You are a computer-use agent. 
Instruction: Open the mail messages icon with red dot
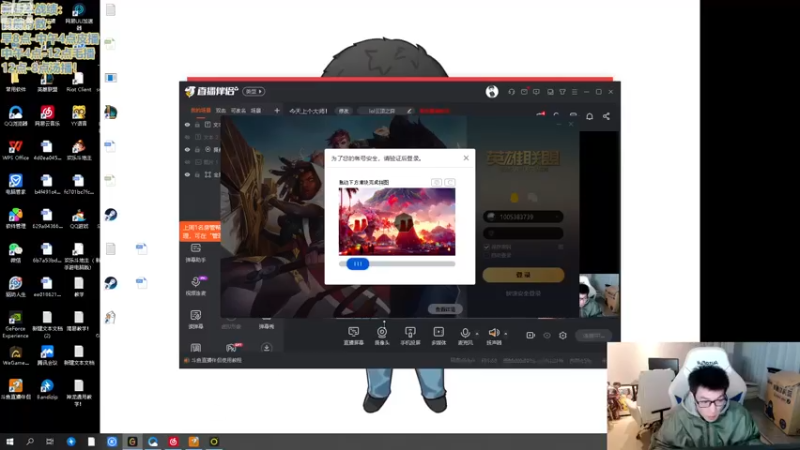tap(524, 92)
